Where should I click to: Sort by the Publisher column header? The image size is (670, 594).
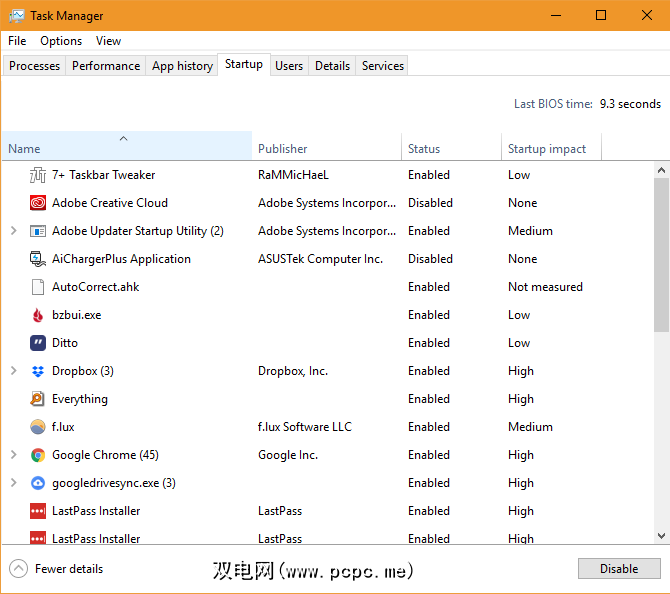(327, 147)
